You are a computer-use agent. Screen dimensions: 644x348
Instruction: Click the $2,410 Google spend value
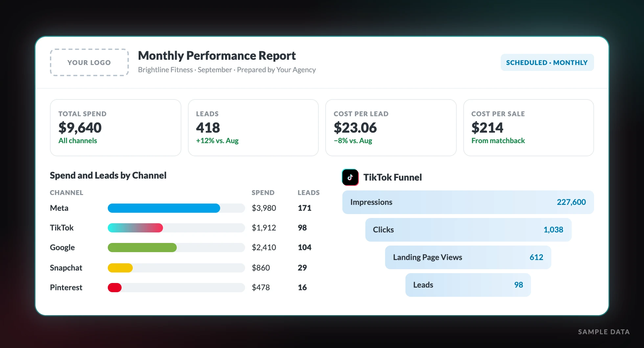coord(264,248)
